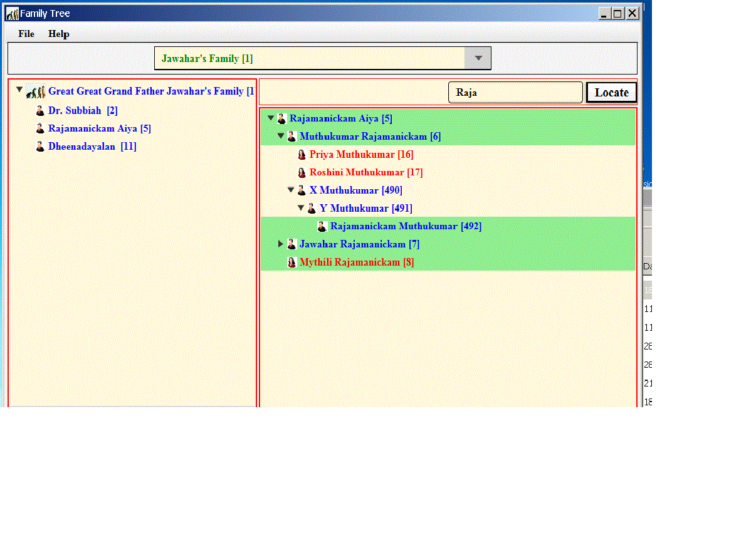
Task: Open the Jawahar's Family selection dropdown
Action: [x=478, y=58]
